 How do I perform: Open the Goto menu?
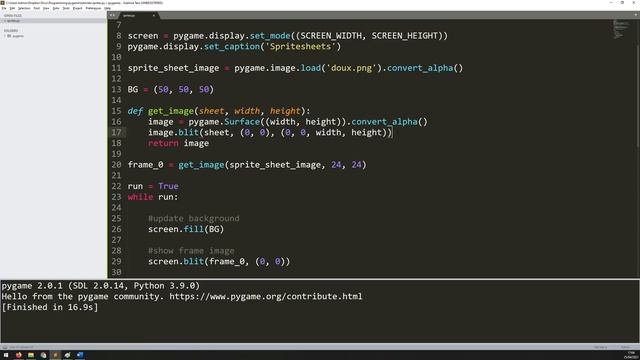click(x=56, y=8)
